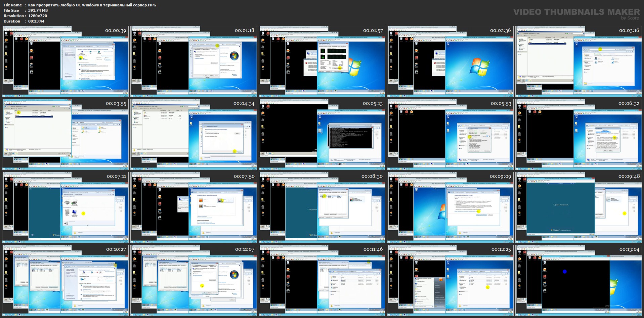Click the frame timestamped 00:03:55
The height and width of the screenshot is (318, 644).
66,134
